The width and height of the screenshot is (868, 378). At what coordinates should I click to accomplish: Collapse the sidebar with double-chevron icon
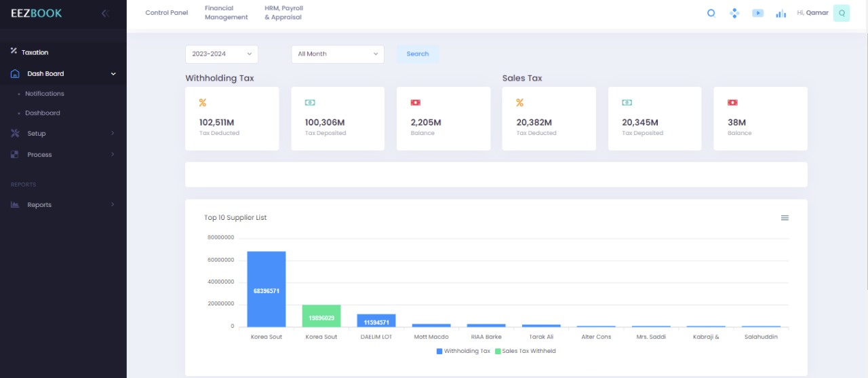click(105, 13)
